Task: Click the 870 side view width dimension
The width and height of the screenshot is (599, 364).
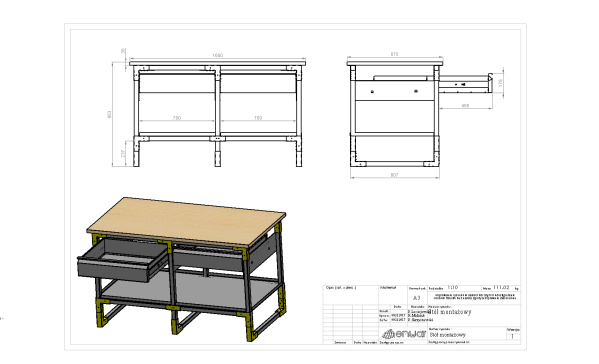Action: 395,54
